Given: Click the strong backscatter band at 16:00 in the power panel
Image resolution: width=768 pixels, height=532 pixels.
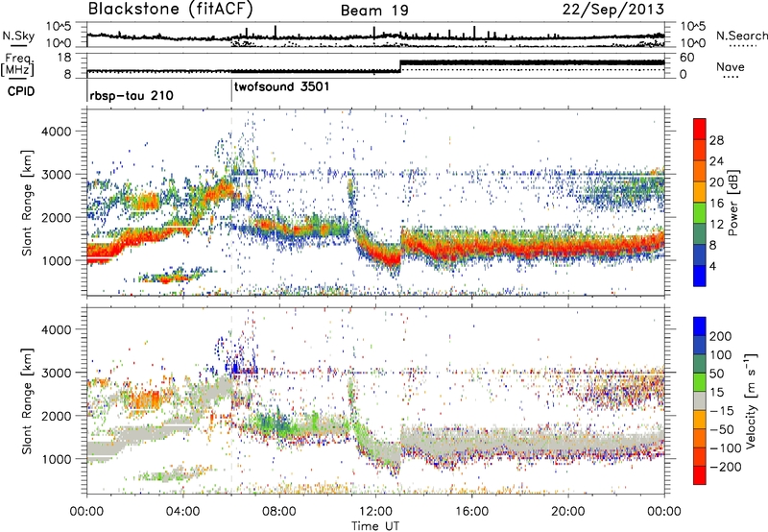Looking at the screenshot, I should pyautogui.click(x=471, y=248).
